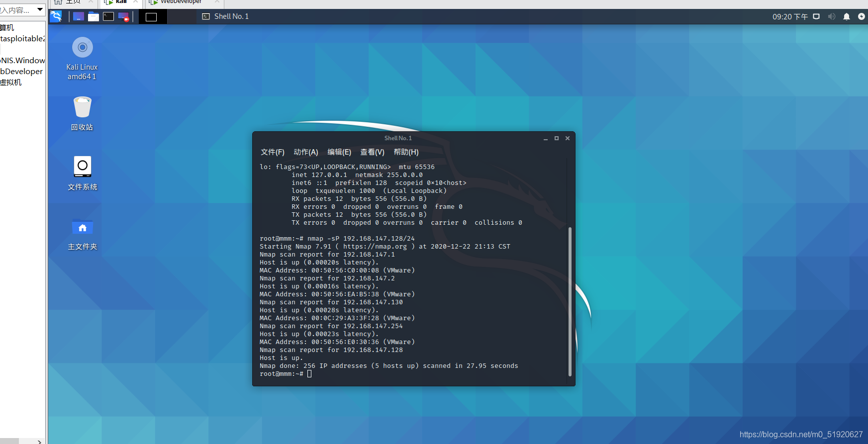The width and height of the screenshot is (868, 444).
Task: Open the screen recorder panel icon
Action: 124,16
